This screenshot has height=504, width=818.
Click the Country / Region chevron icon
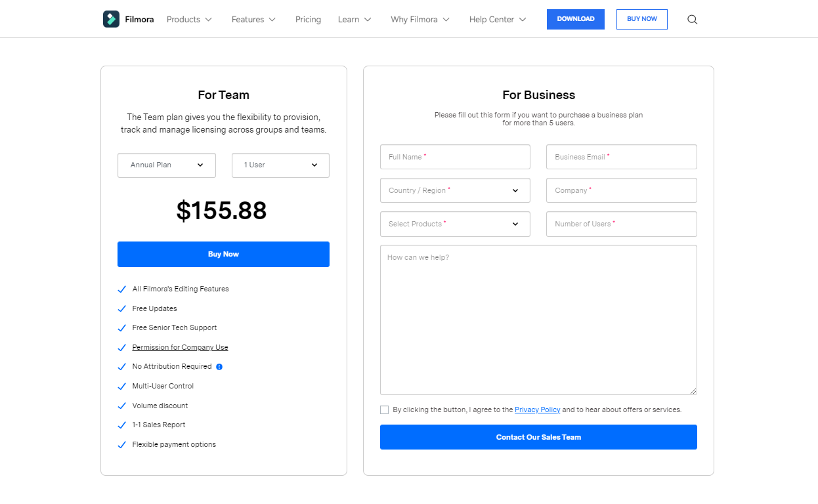[x=515, y=191]
